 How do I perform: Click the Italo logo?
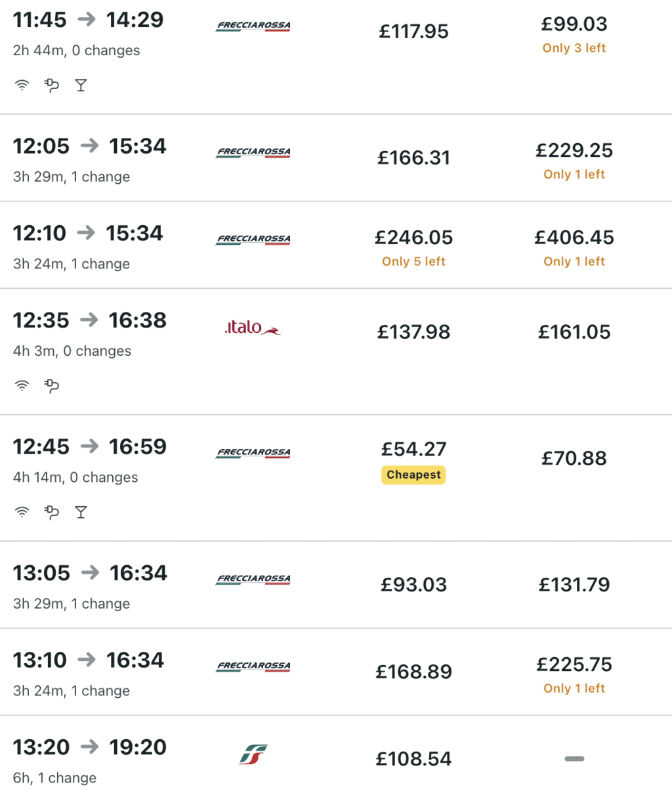(x=253, y=328)
